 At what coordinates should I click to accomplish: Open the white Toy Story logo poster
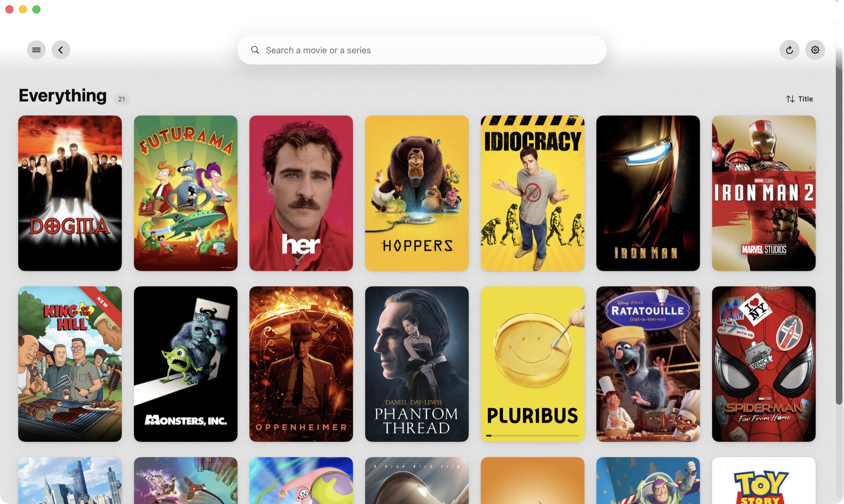(x=763, y=480)
